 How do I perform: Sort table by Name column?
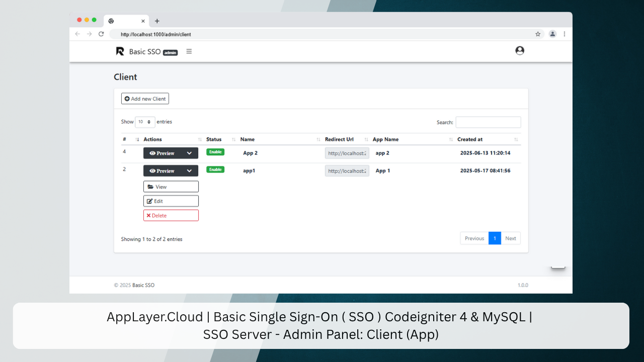coord(281,139)
